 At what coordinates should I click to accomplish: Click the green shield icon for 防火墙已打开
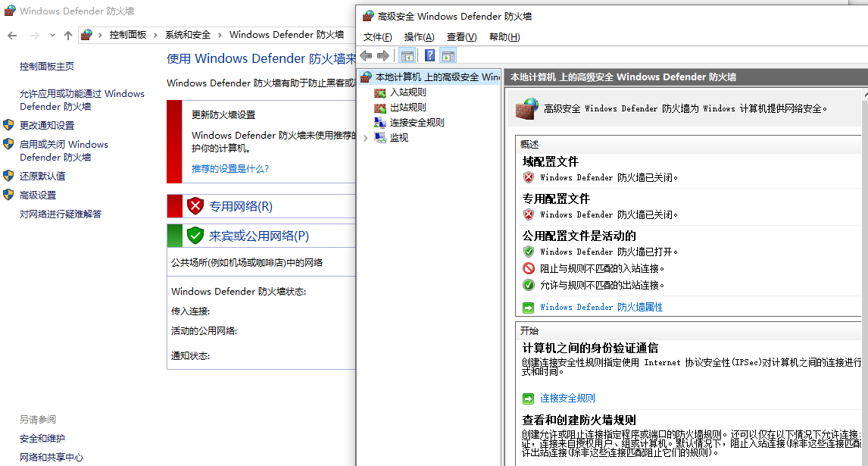[529, 252]
